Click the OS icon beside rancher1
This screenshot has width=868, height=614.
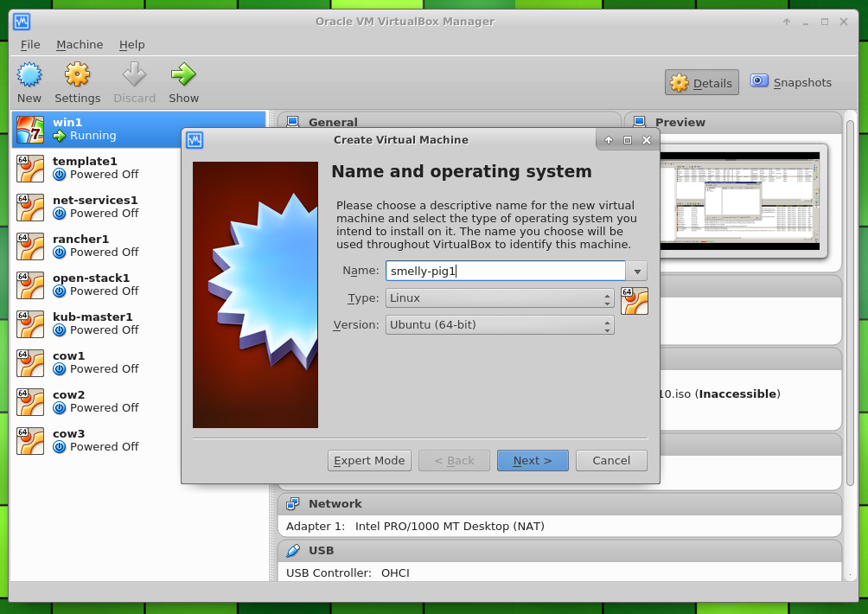[30, 246]
